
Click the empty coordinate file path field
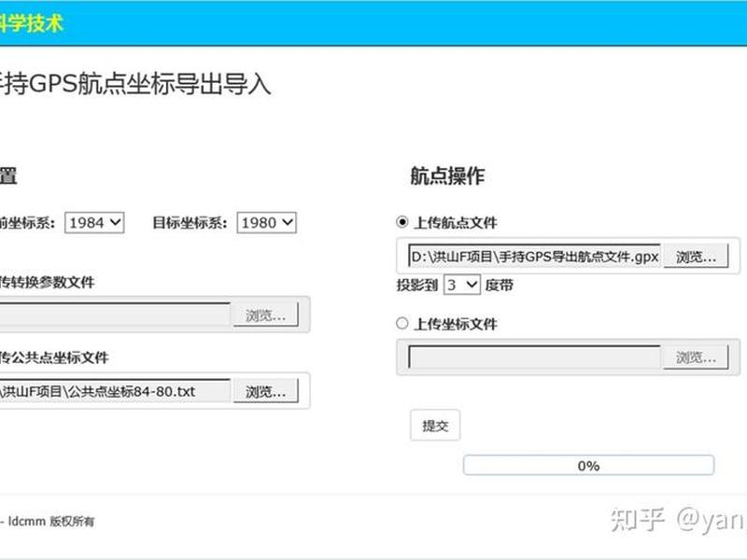click(535, 357)
